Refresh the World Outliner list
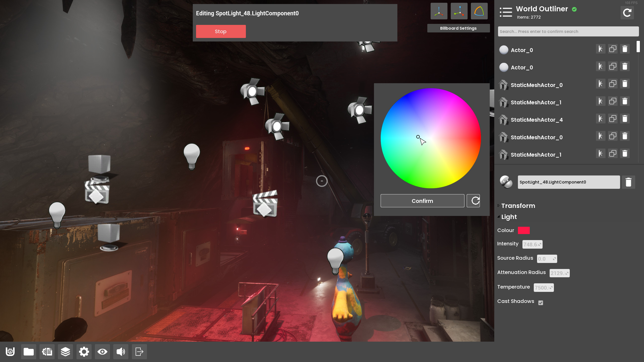644x362 pixels. 627,13
